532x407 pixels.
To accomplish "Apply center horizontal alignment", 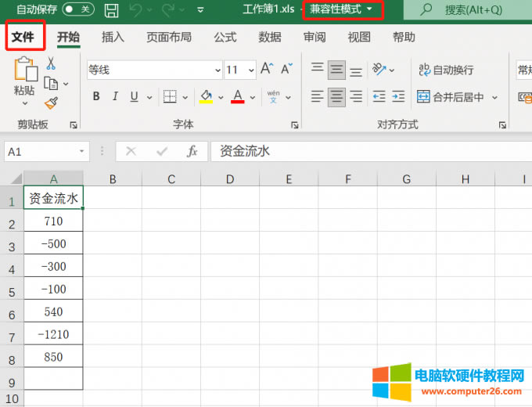I will click(x=337, y=97).
